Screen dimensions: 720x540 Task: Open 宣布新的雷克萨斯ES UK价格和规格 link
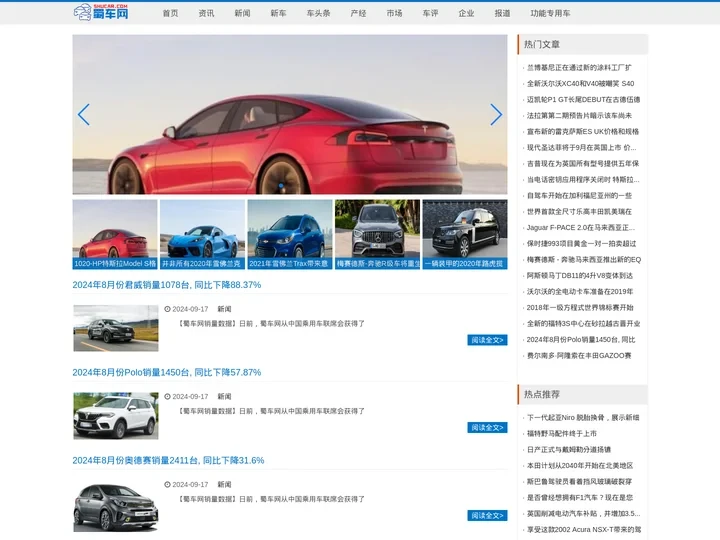(583, 132)
